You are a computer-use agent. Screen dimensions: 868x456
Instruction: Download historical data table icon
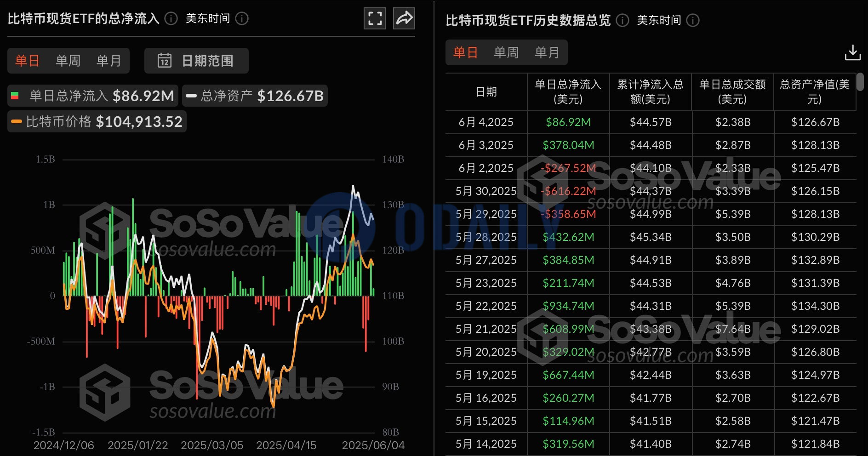[853, 52]
